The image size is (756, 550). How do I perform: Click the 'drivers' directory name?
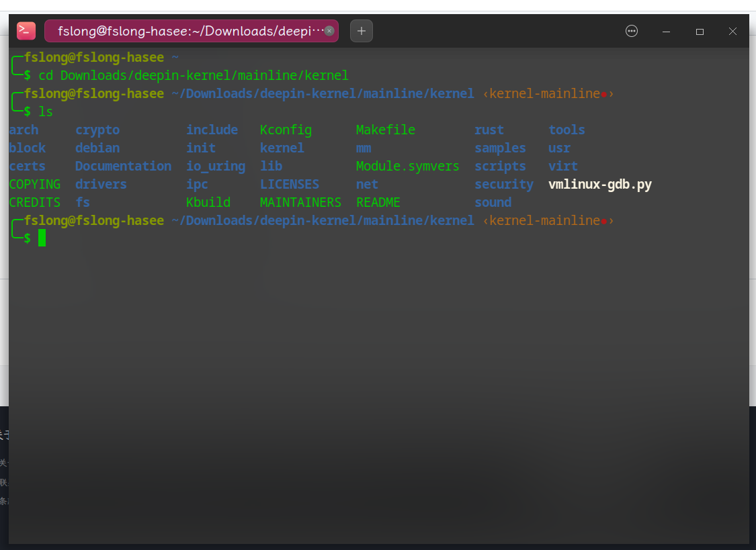pos(101,185)
